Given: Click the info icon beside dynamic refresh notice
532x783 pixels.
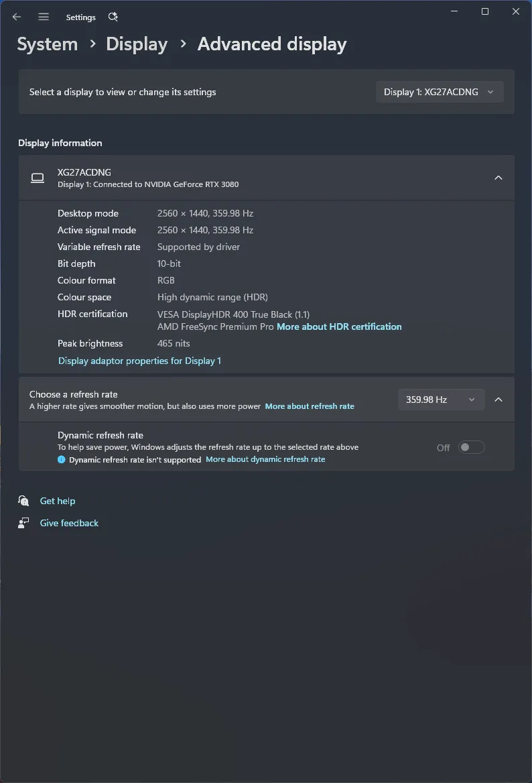Looking at the screenshot, I should [x=62, y=460].
